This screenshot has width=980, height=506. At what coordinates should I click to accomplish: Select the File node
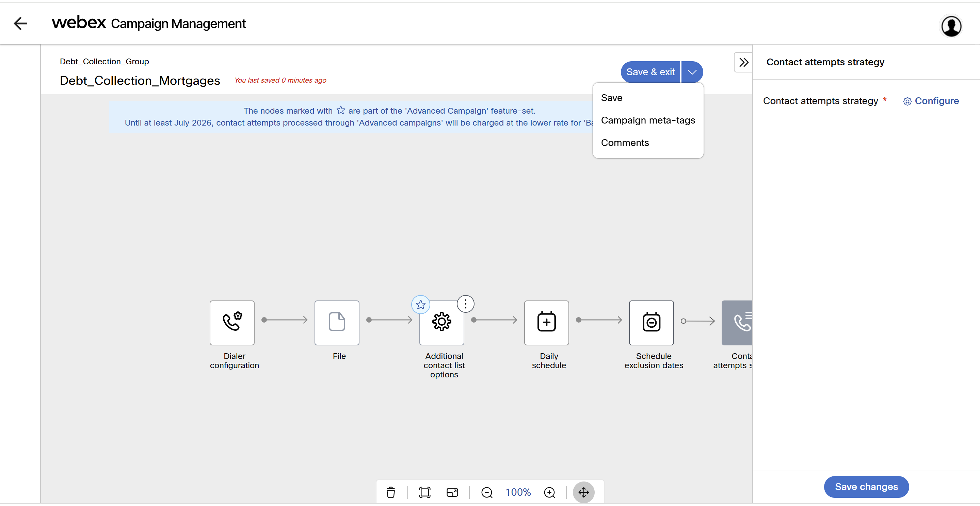click(x=336, y=322)
